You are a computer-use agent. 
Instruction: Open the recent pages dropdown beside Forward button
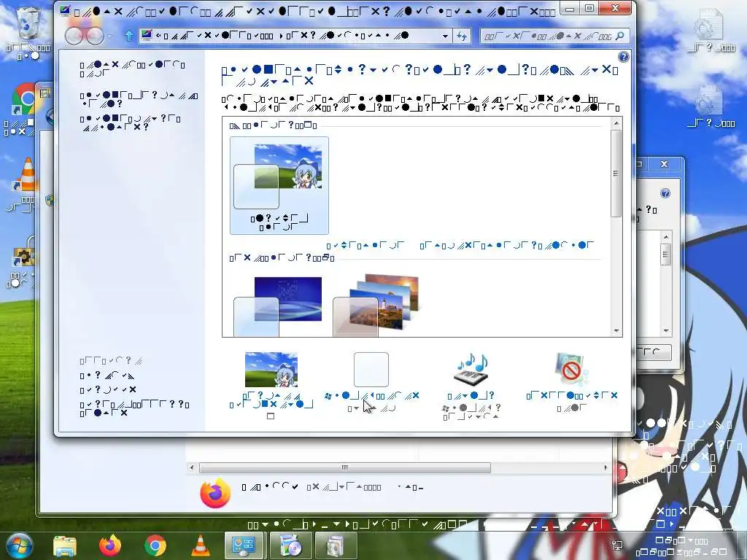(109, 36)
